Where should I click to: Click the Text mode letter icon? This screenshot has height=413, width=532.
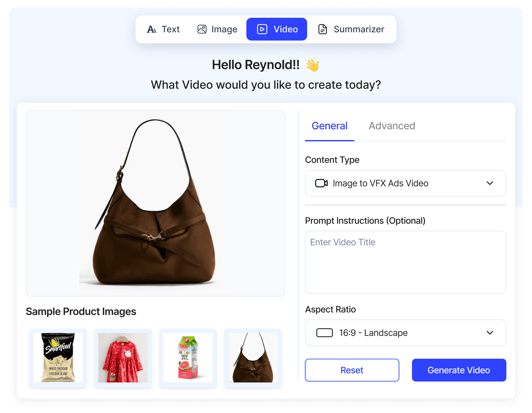[151, 29]
